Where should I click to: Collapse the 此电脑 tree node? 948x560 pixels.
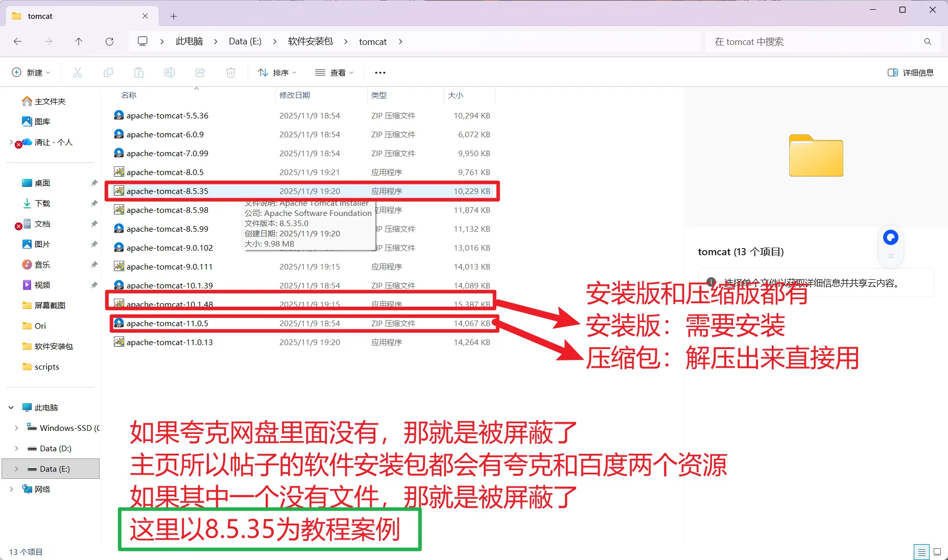coord(11,407)
